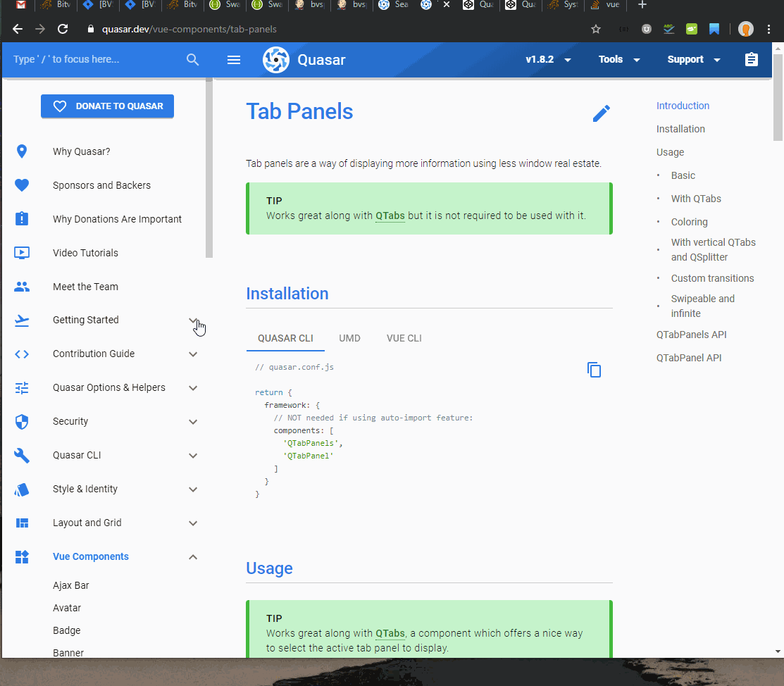Open the Tools dropdown menu
784x686 pixels.
click(619, 59)
